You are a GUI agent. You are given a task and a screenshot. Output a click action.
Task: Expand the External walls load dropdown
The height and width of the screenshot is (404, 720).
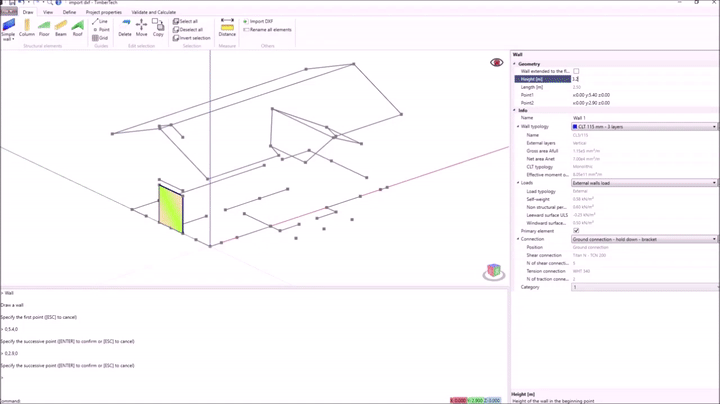(644, 183)
